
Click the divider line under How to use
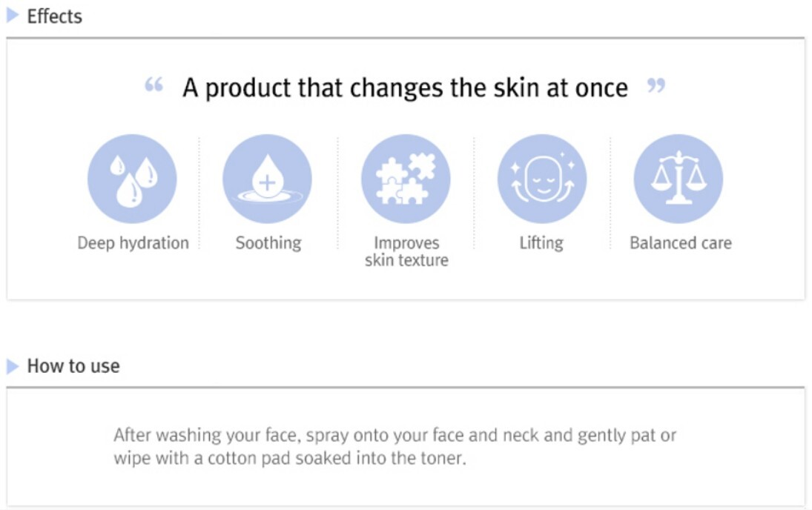[x=406, y=387]
